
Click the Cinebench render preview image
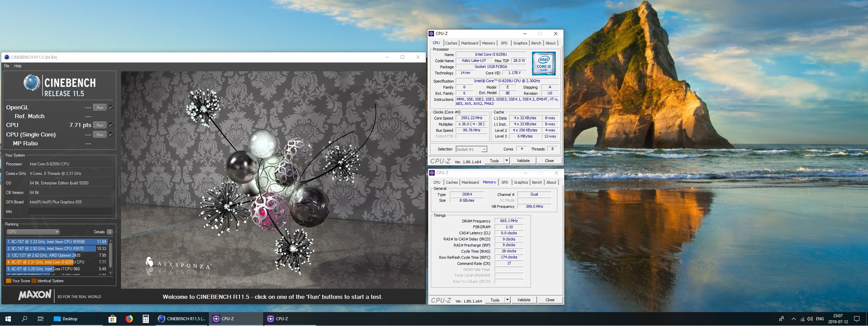273,180
